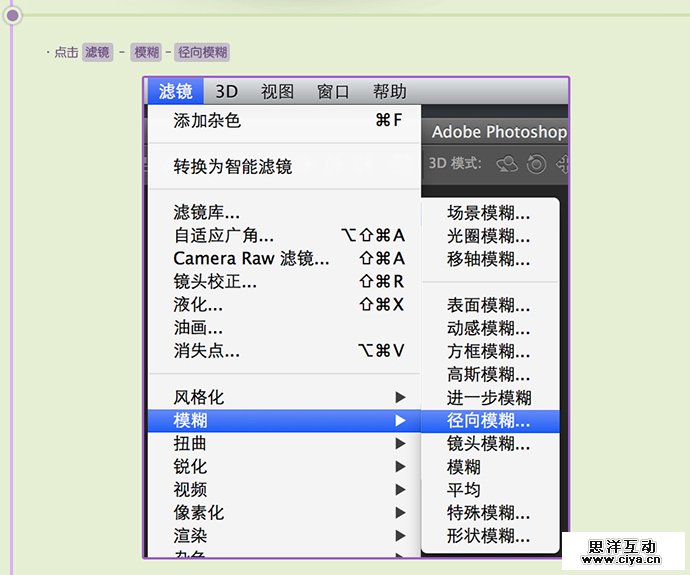Viewport: 690px width, 575px height.
Task: Choose Camera Raw 滤镜... menu item
Action: tap(251, 259)
